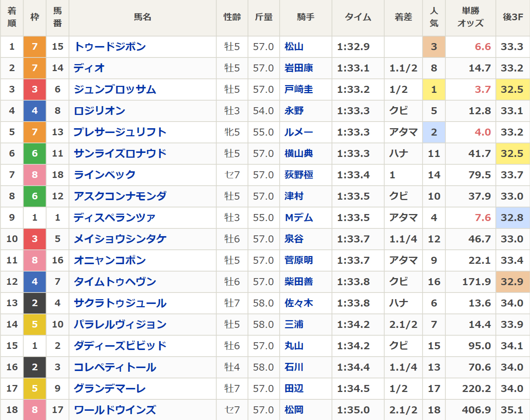Select jockey 戸崎圭 link
Image resolution: width=530 pixels, height=420 pixels.
[x=298, y=90]
